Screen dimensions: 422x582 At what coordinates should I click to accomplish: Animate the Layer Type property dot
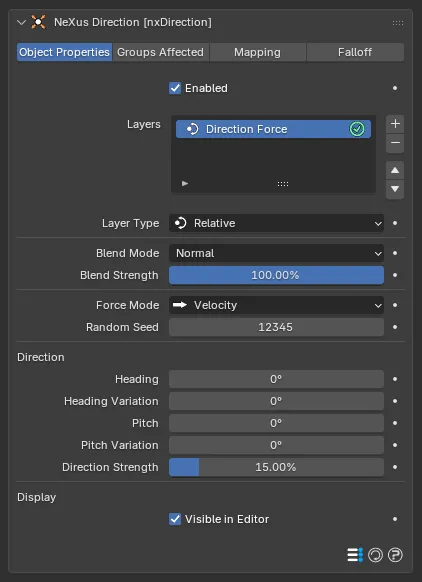[x=395, y=223]
